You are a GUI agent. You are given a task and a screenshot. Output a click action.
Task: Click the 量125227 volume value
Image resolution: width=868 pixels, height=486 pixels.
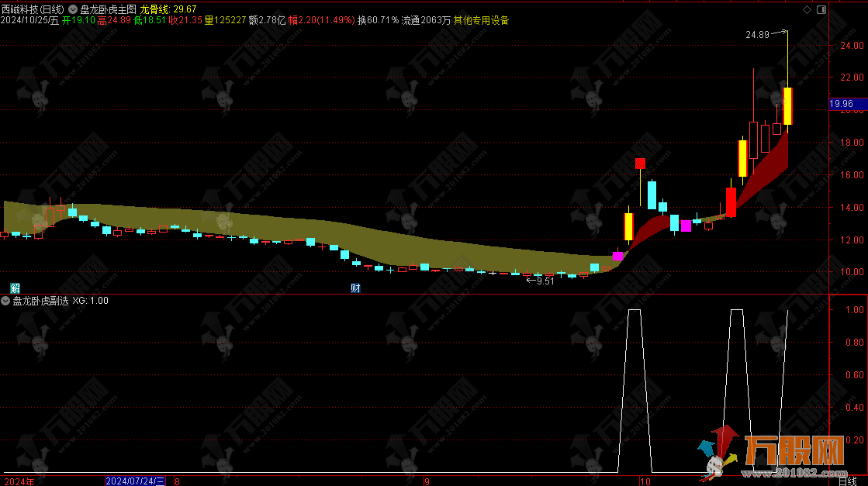225,20
